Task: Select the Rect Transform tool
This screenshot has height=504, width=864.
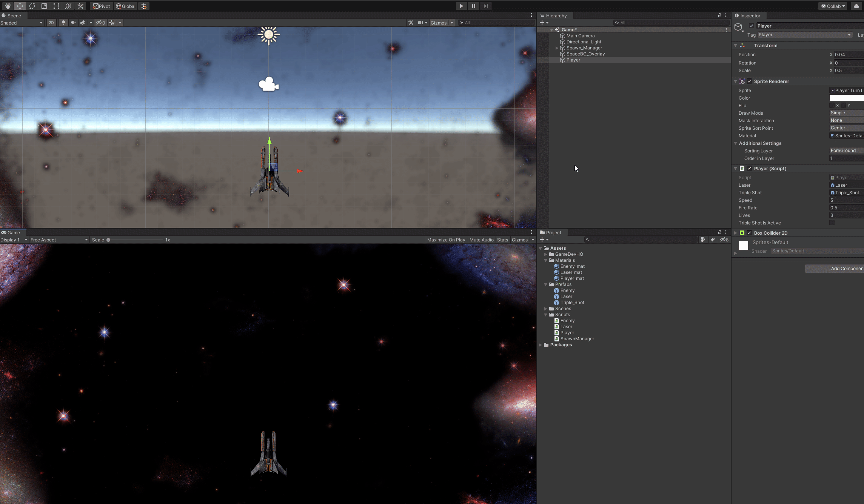Action: 56,6
